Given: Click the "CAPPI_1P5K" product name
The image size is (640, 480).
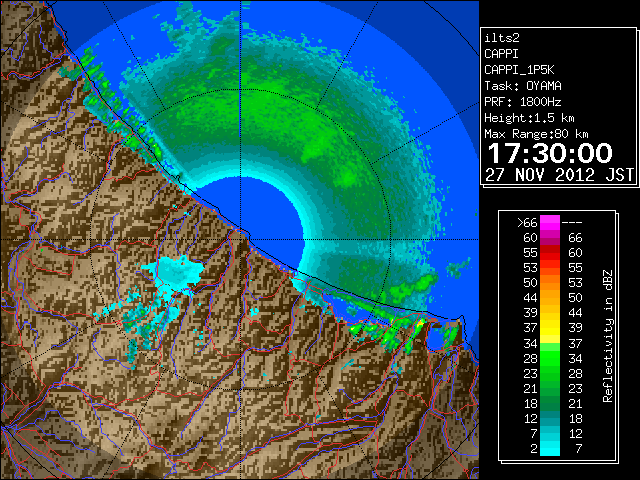Looking at the screenshot, I should pyautogui.click(x=519, y=70).
